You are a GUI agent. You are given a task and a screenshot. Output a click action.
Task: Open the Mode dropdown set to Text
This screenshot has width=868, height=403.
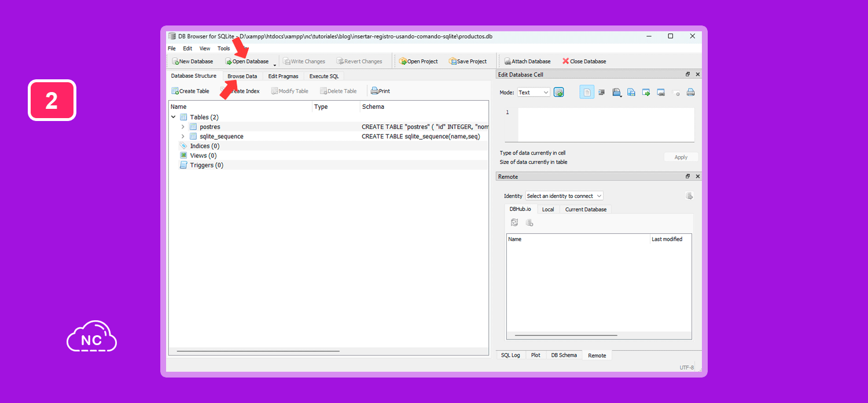pyautogui.click(x=534, y=92)
